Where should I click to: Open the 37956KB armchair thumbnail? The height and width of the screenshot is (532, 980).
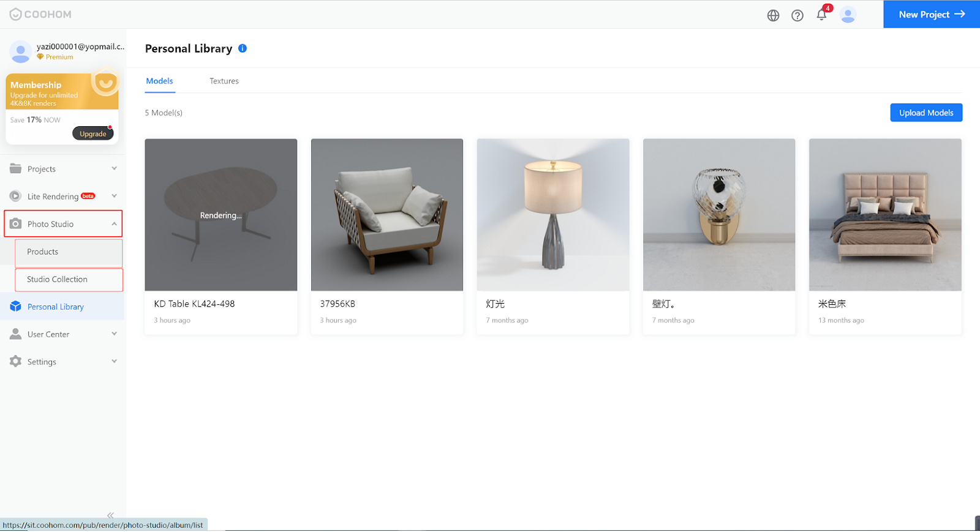click(x=387, y=215)
